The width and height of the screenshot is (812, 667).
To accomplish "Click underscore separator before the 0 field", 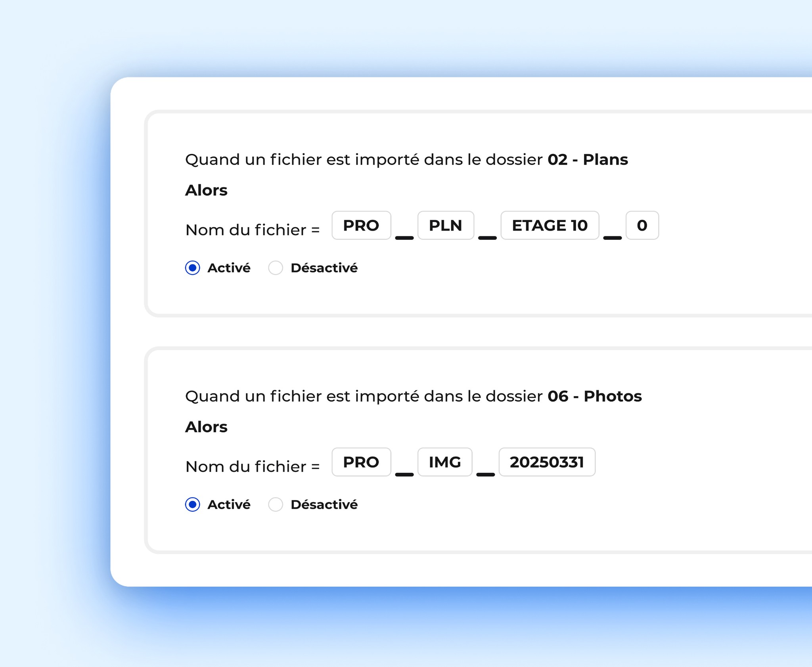I will (x=612, y=237).
